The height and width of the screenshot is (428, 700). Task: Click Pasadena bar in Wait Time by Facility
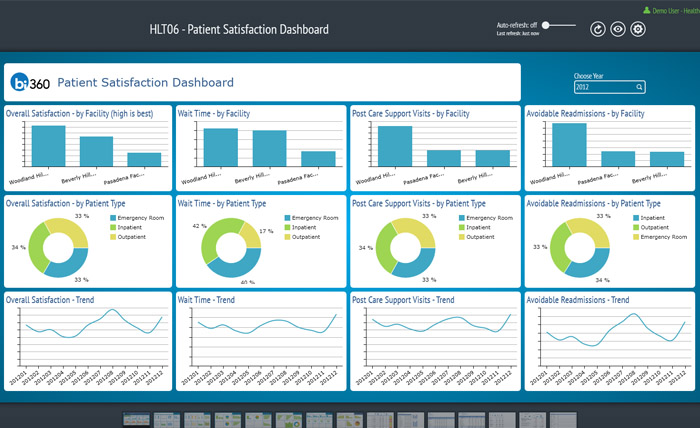pos(318,159)
